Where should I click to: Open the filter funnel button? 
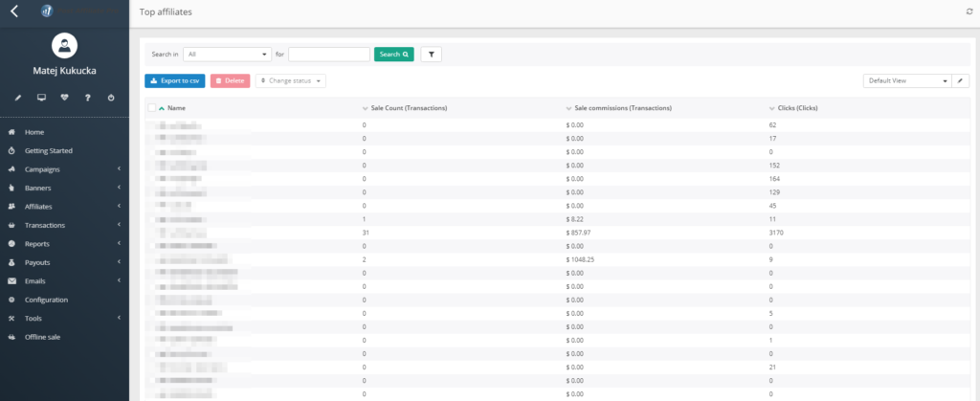[x=431, y=55]
